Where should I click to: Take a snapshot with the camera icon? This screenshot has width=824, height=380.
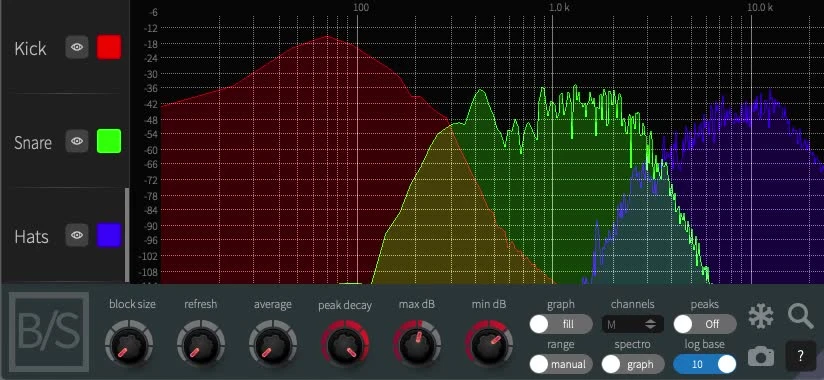pyautogui.click(x=761, y=357)
